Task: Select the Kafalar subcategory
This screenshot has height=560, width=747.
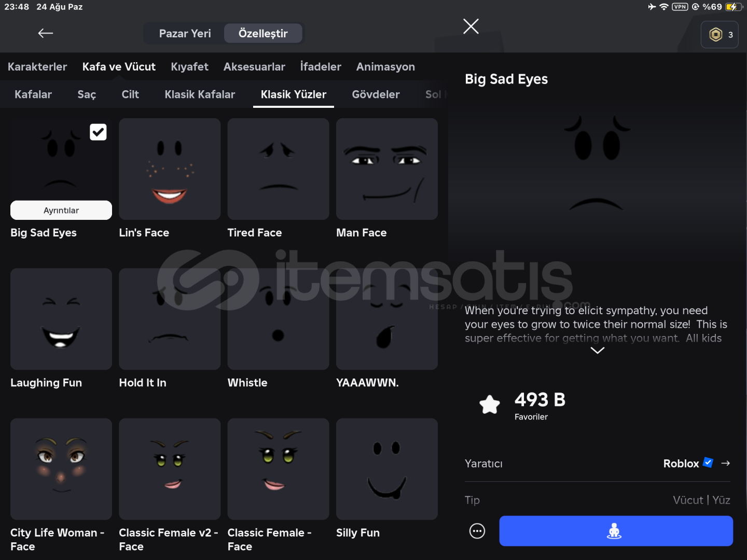Action: coord(33,94)
